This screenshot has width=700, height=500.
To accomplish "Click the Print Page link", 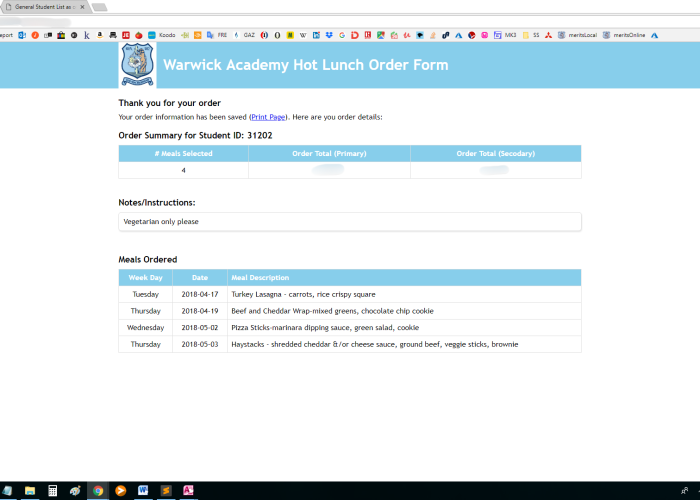I will (x=268, y=117).
